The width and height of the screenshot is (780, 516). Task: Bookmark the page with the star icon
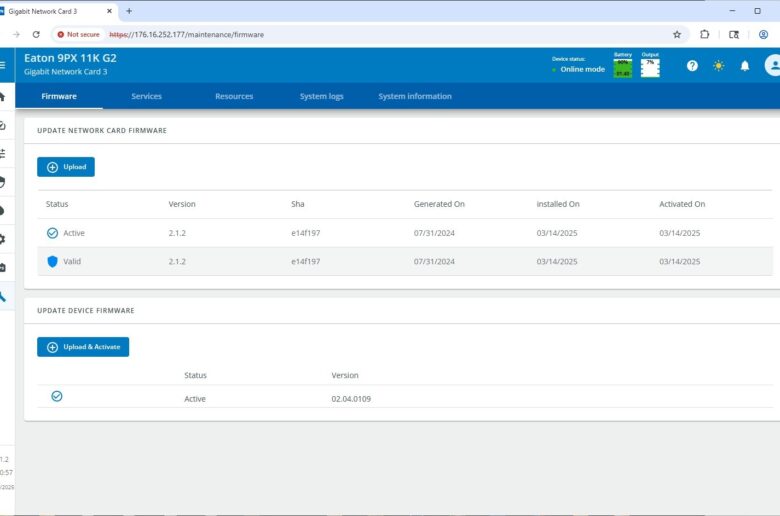click(677, 34)
